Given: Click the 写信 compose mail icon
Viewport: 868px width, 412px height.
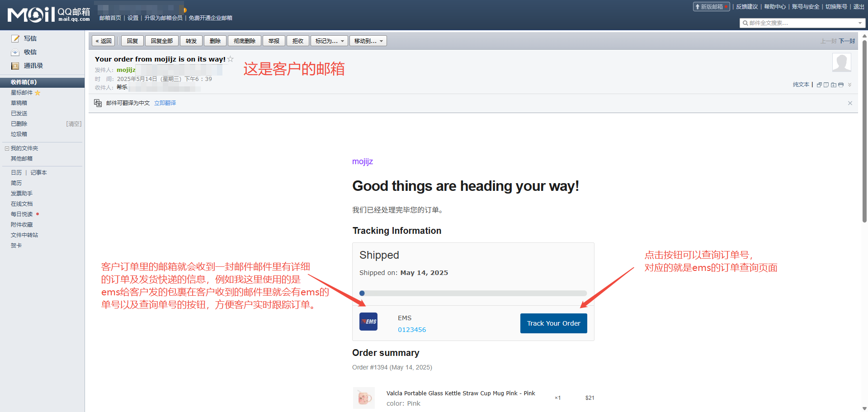Looking at the screenshot, I should point(15,38).
